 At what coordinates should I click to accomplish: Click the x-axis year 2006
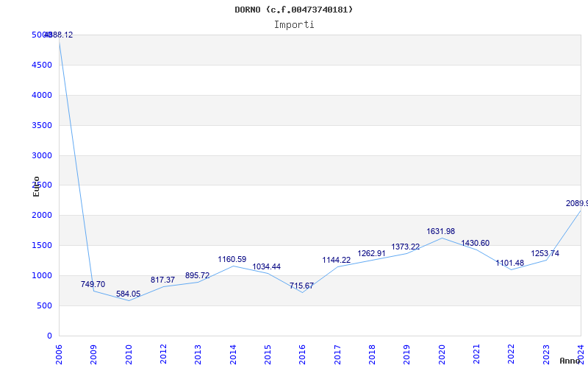[x=59, y=355]
